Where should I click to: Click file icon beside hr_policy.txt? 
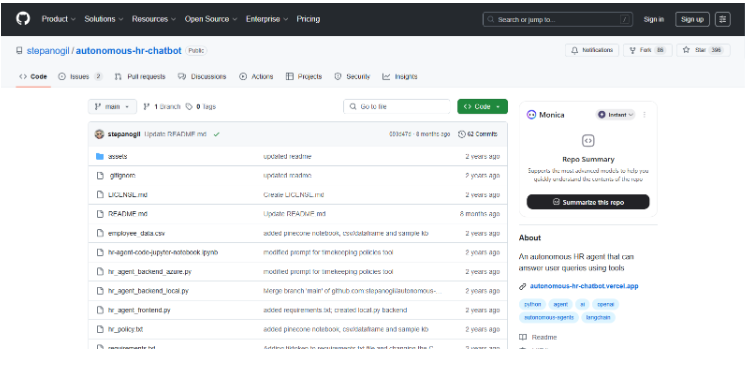click(100, 329)
